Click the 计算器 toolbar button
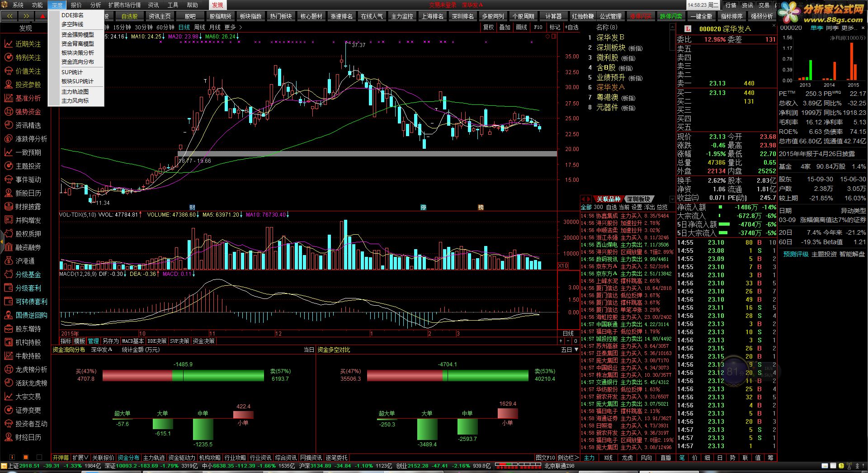The height and width of the screenshot is (473, 868). [553, 16]
